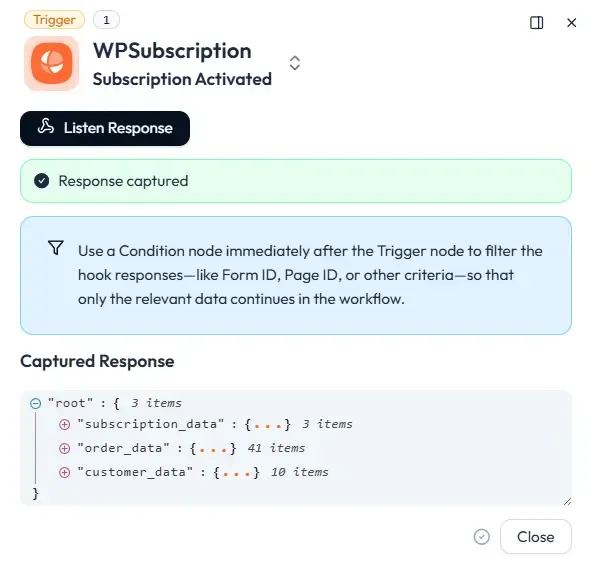Click the Subscription Activated event title

pyautogui.click(x=182, y=79)
